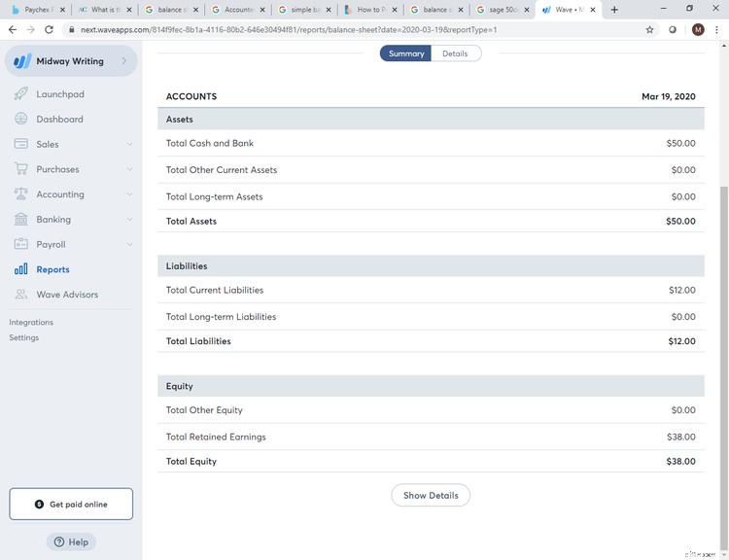Click the Help button
The height and width of the screenshot is (560, 729).
pyautogui.click(x=71, y=542)
